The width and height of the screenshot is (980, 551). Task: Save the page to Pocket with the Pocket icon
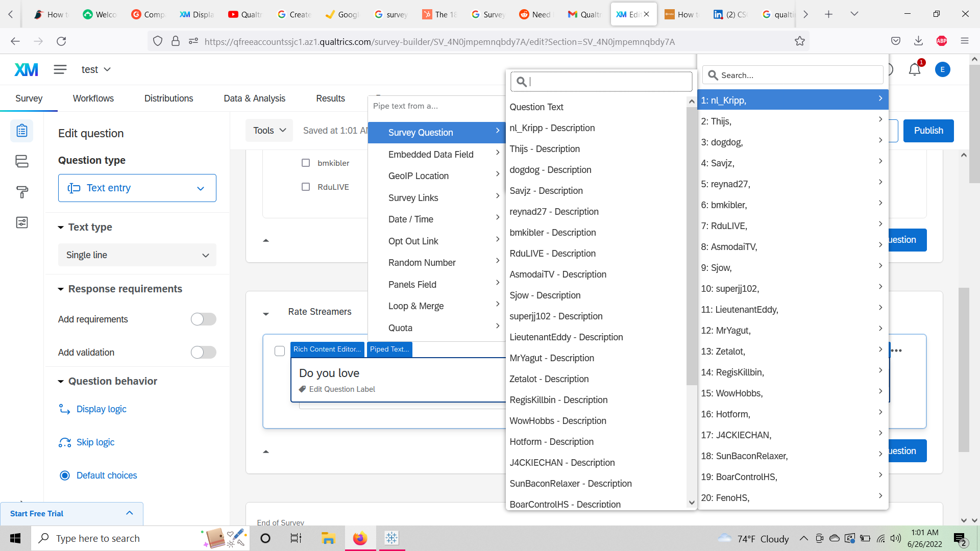click(896, 41)
